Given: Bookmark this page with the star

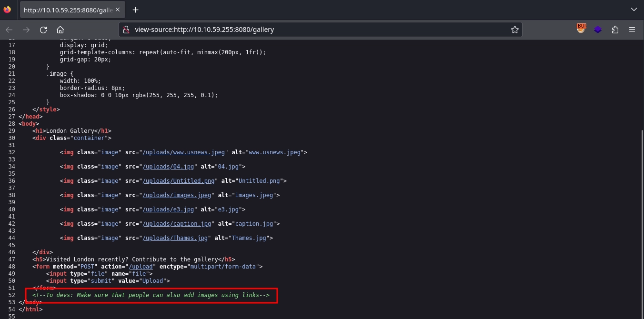Looking at the screenshot, I should coord(514,30).
